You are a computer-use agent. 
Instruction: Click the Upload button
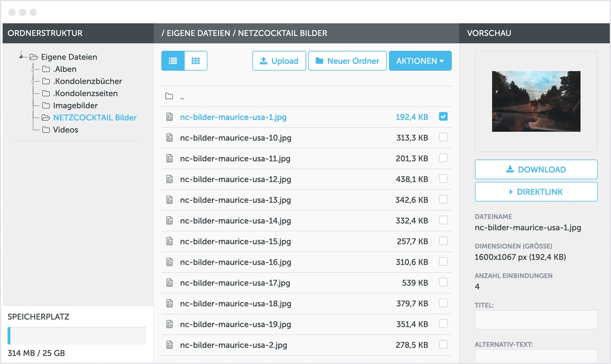[279, 61]
